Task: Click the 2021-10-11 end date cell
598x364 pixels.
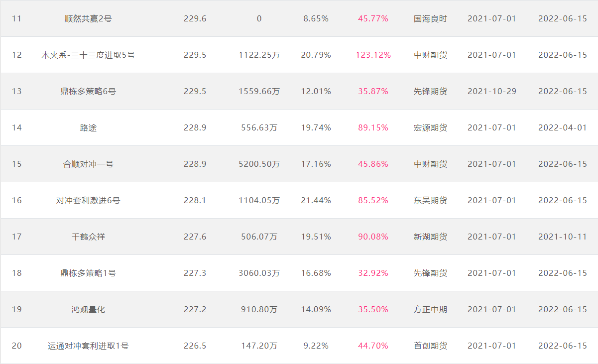Action: (x=563, y=237)
